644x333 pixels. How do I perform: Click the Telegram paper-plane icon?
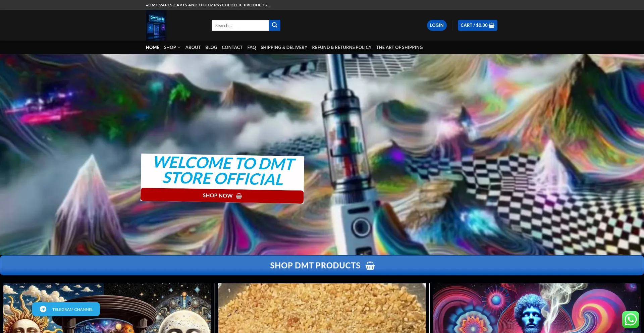point(43,309)
